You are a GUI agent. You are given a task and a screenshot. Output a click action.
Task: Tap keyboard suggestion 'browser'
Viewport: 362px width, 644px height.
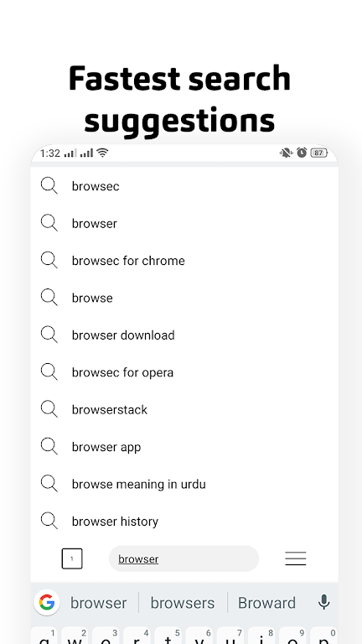tap(99, 603)
